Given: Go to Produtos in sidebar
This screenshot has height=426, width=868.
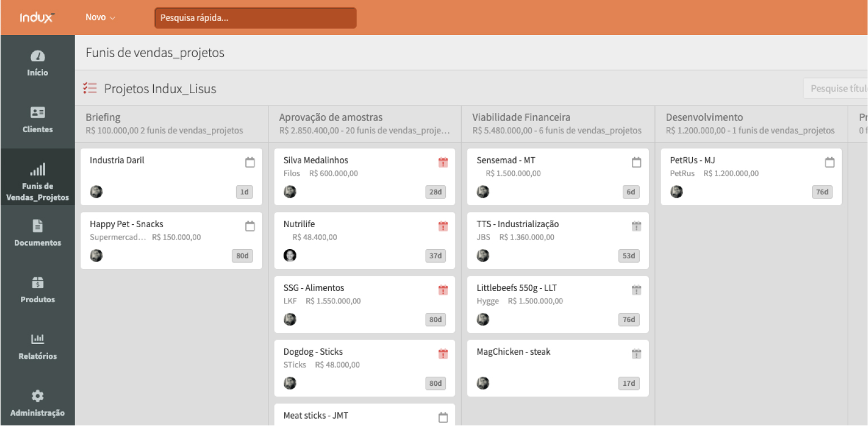Looking at the screenshot, I should click(x=37, y=290).
